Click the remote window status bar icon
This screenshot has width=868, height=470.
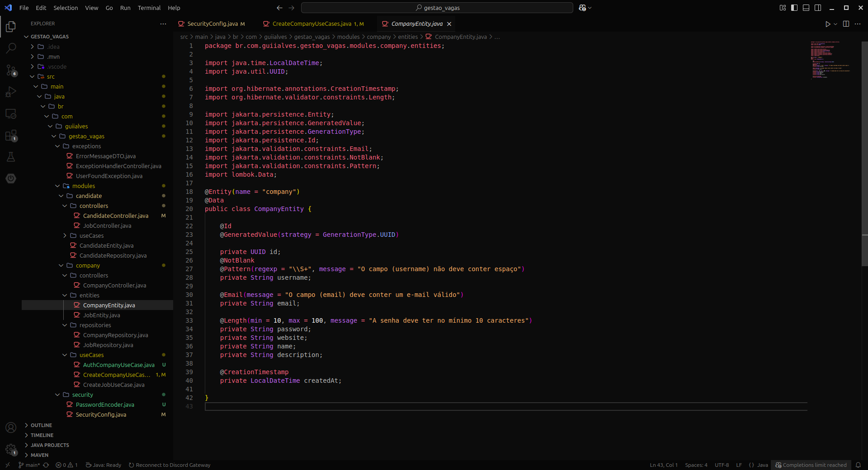pos(7,465)
